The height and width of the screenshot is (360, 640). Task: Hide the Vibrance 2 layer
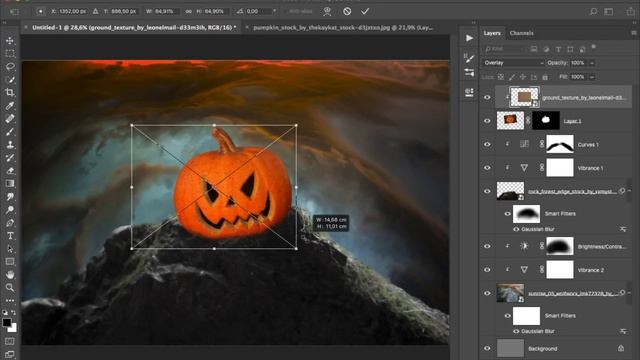coord(487,270)
